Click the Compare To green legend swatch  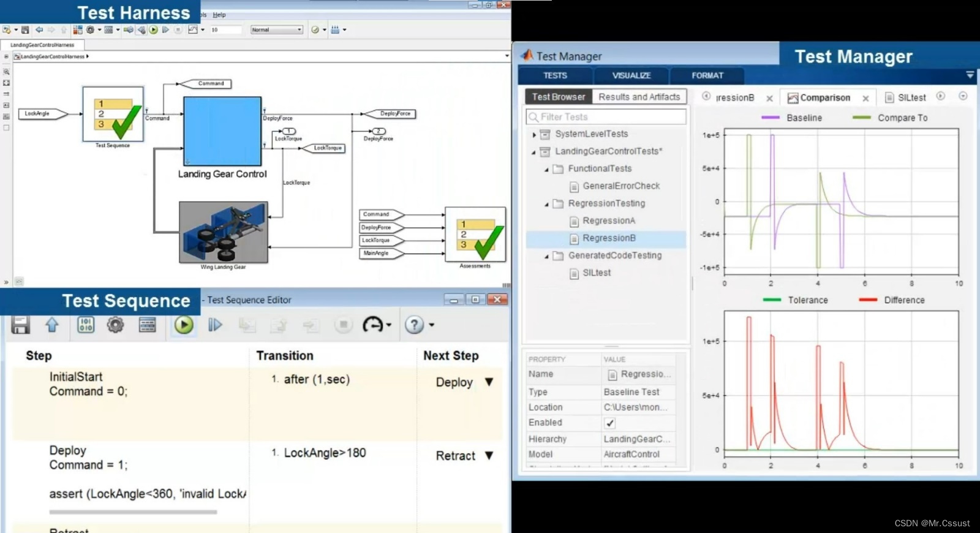click(862, 118)
